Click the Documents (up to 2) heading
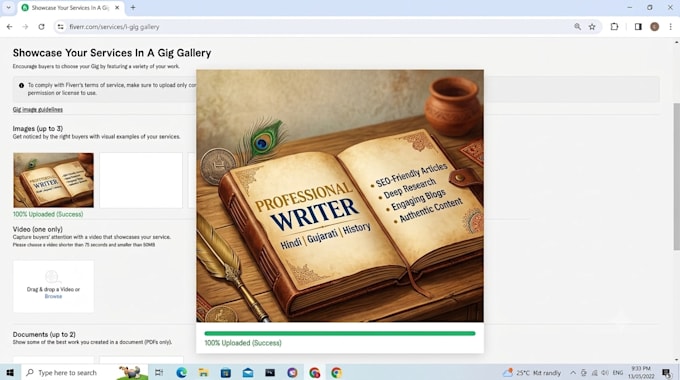Screen dimensions: 680x380 tap(44, 334)
